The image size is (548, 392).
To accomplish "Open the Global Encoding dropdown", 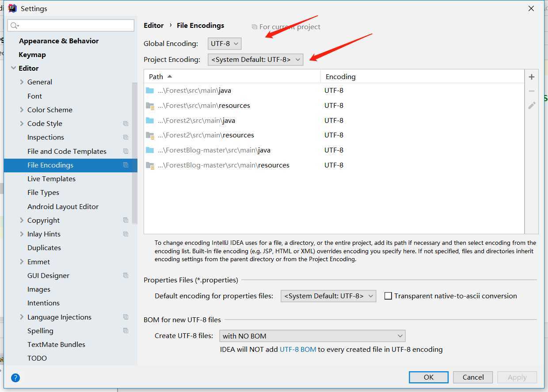I will pos(225,43).
